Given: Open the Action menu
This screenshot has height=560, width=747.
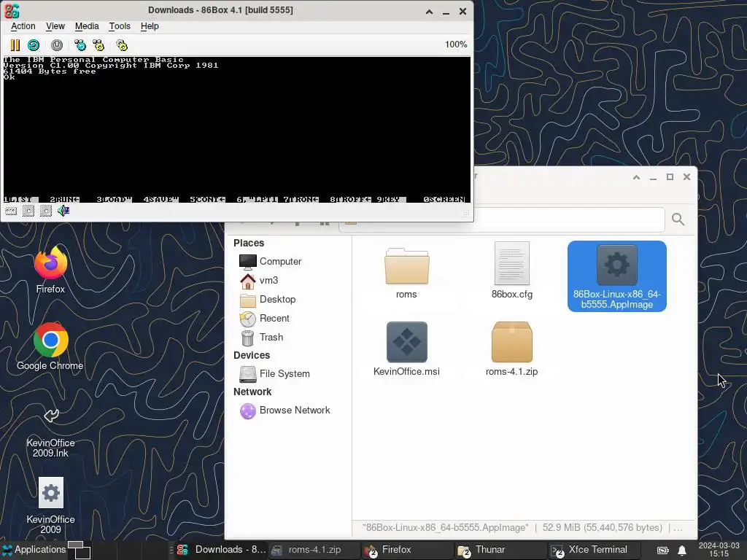Looking at the screenshot, I should click(x=23, y=26).
